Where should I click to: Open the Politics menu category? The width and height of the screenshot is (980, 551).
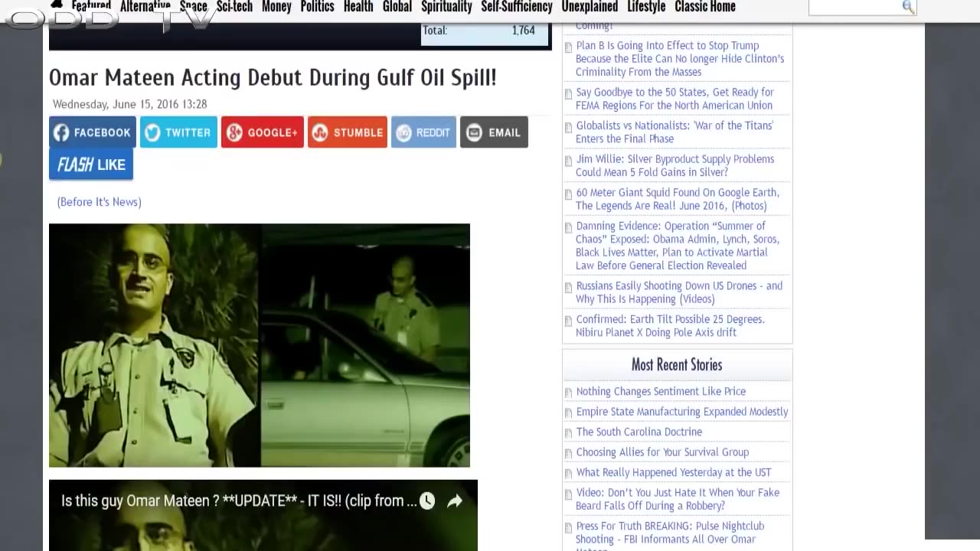click(x=317, y=7)
